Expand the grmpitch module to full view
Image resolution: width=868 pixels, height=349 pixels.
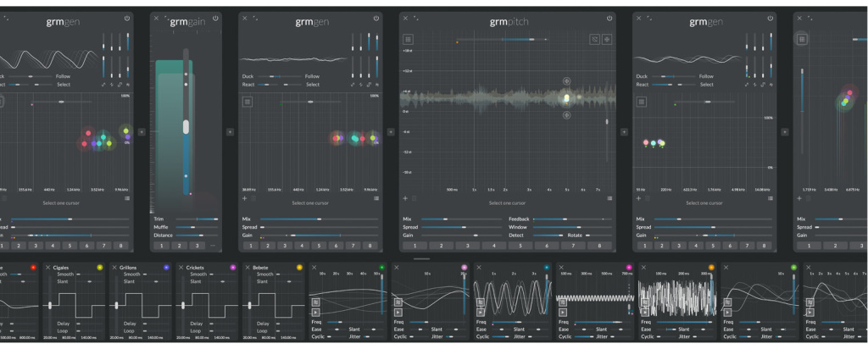coord(415,19)
